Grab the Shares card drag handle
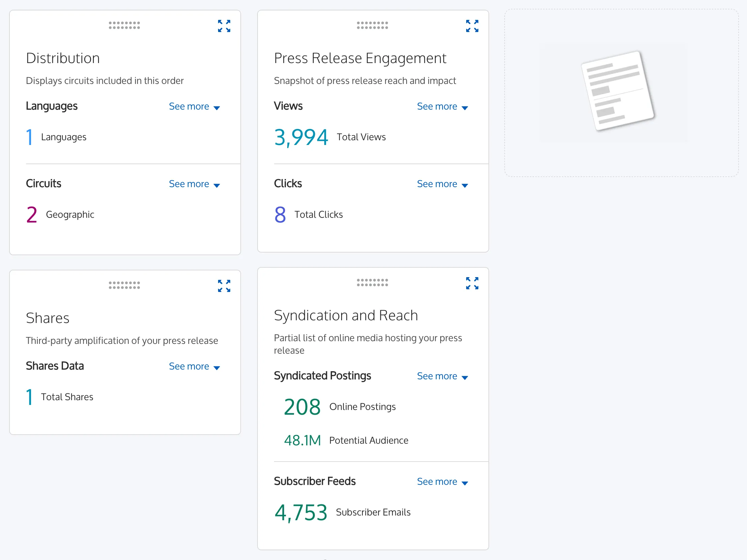This screenshot has height=560, width=747. pos(124,285)
